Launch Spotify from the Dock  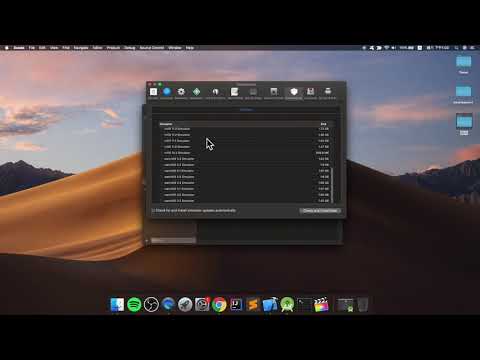(x=134, y=304)
